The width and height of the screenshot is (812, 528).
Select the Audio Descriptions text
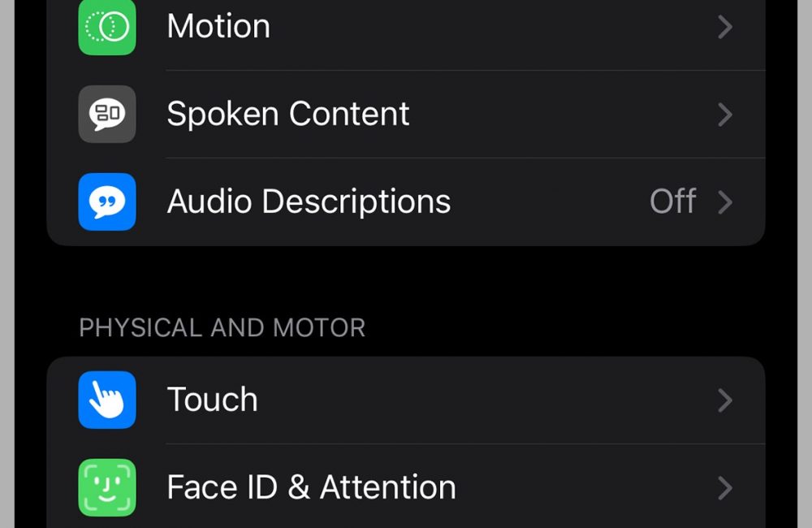click(x=309, y=201)
